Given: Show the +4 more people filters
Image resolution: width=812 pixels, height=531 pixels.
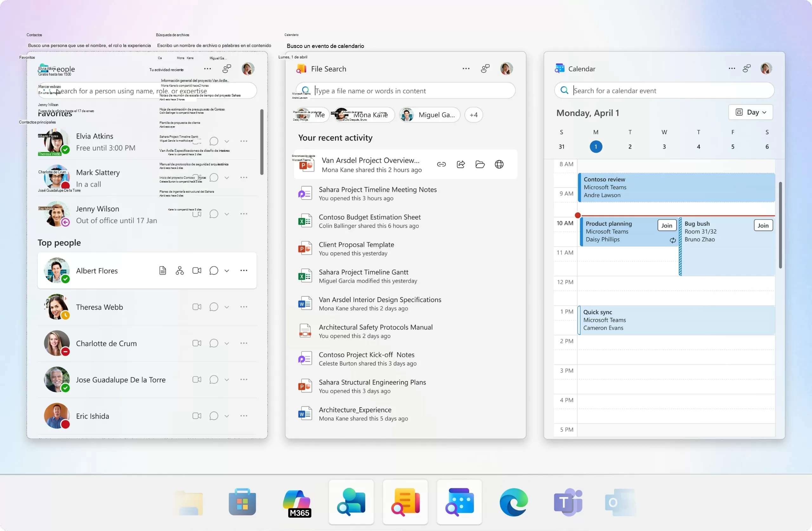Looking at the screenshot, I should pos(473,115).
